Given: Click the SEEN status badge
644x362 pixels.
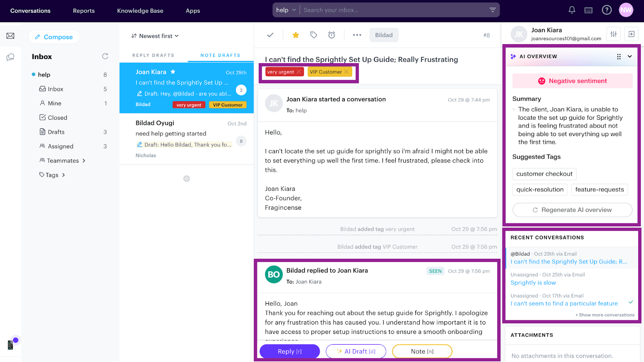Looking at the screenshot, I should (435, 271).
